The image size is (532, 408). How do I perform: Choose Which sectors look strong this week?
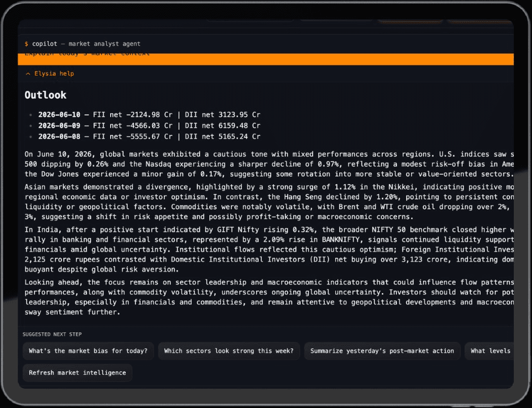click(x=229, y=351)
